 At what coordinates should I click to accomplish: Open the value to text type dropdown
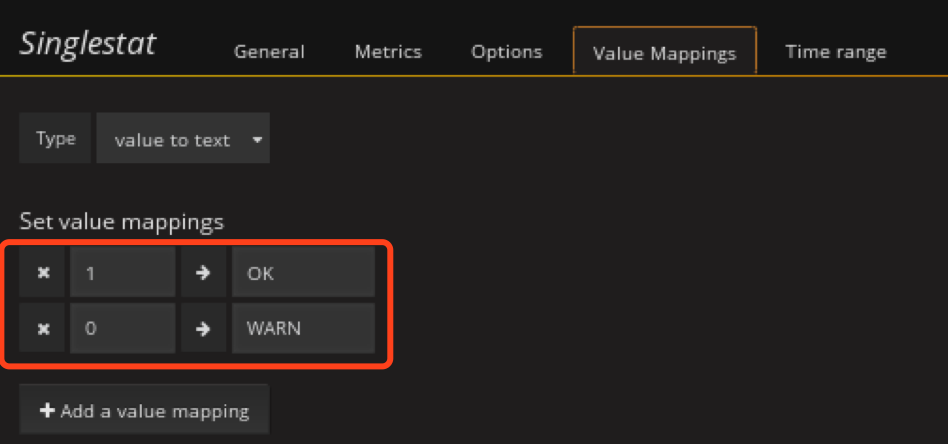[x=182, y=140]
